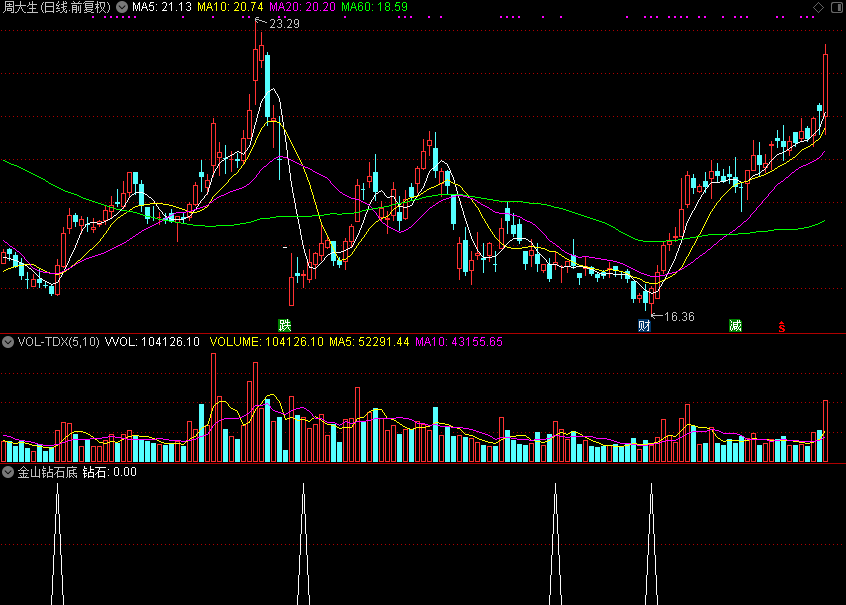
Task: Click the MA20: 20.20 label
Action: pos(302,7)
